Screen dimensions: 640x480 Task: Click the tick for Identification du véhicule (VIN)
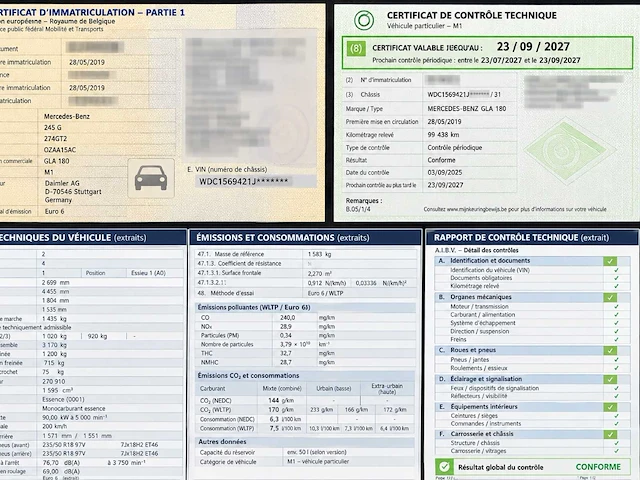(616, 270)
